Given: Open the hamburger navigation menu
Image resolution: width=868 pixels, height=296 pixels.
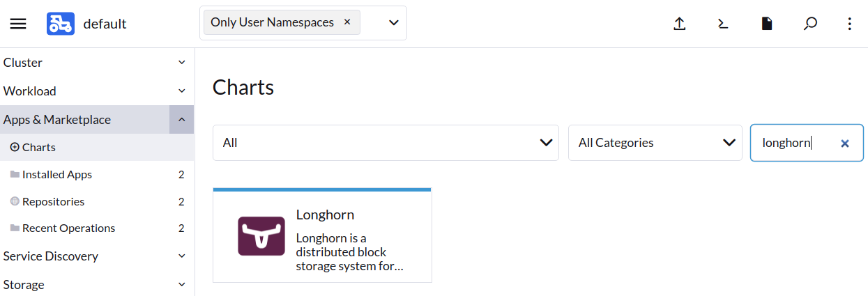Looking at the screenshot, I should (x=18, y=24).
